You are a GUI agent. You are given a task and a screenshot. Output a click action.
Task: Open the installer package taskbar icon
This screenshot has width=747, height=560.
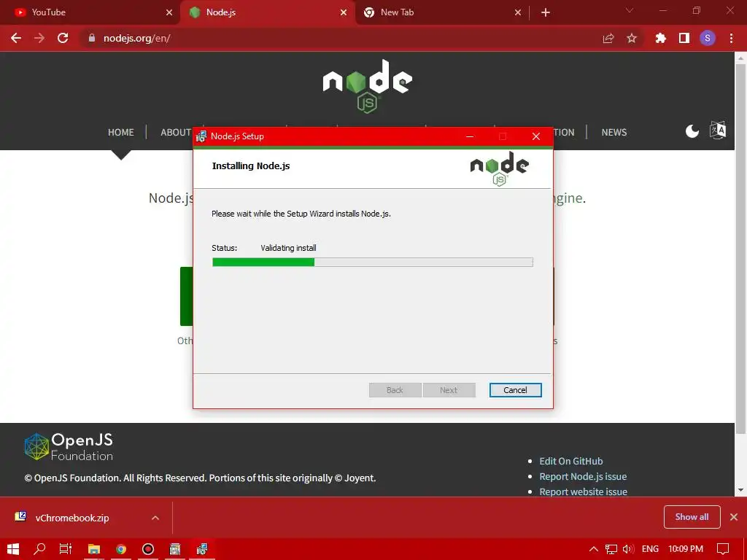175,549
